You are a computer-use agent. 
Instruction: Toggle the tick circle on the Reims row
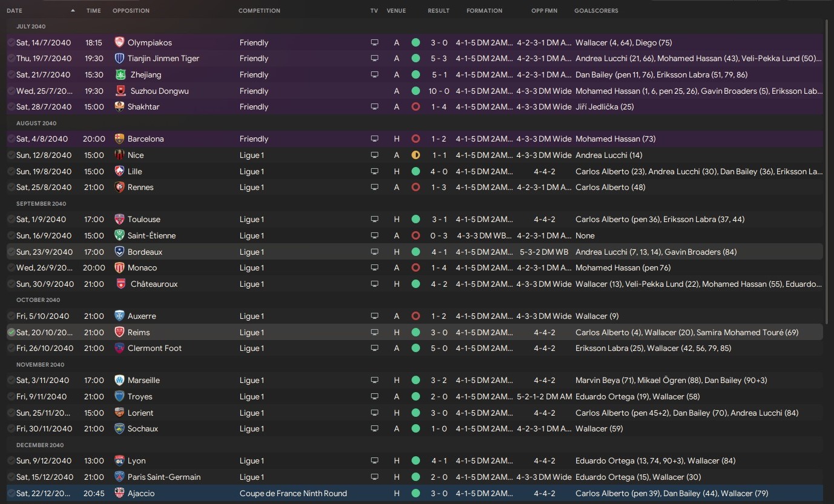(x=11, y=332)
